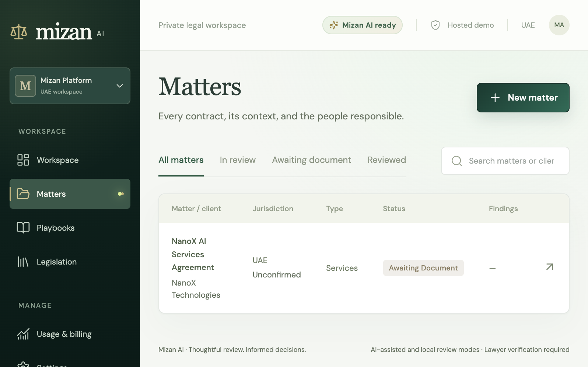Focus the Search matters input field
This screenshot has width=588, height=367.
(x=505, y=161)
